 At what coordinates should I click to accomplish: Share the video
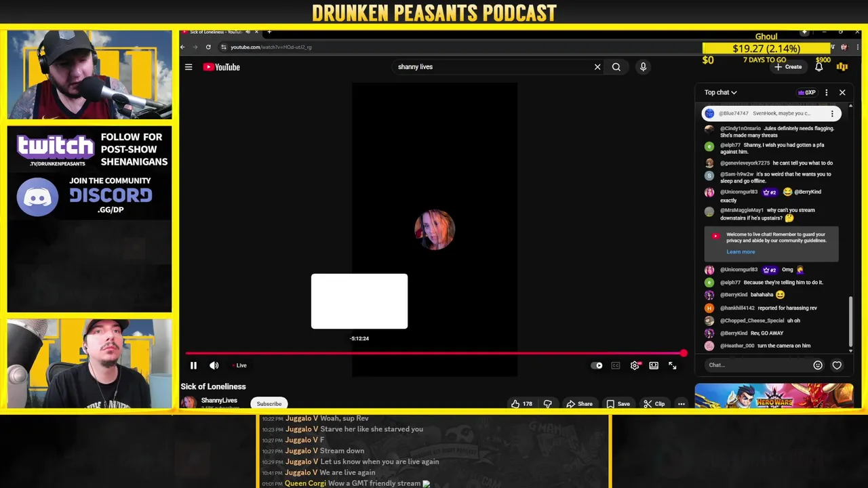click(580, 404)
